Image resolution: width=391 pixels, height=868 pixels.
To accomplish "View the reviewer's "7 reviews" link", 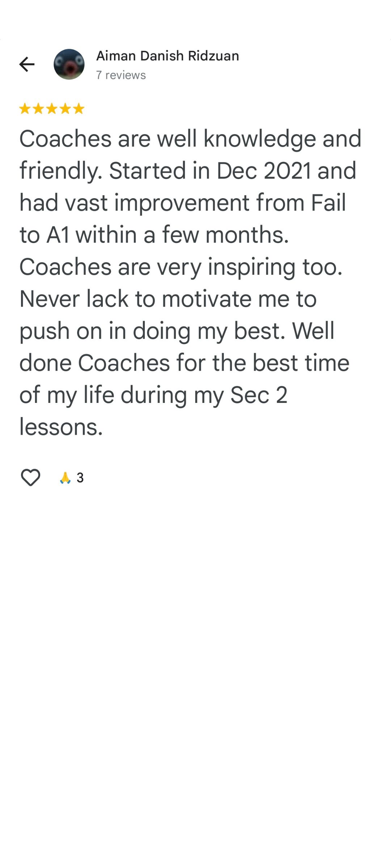I will click(x=121, y=75).
